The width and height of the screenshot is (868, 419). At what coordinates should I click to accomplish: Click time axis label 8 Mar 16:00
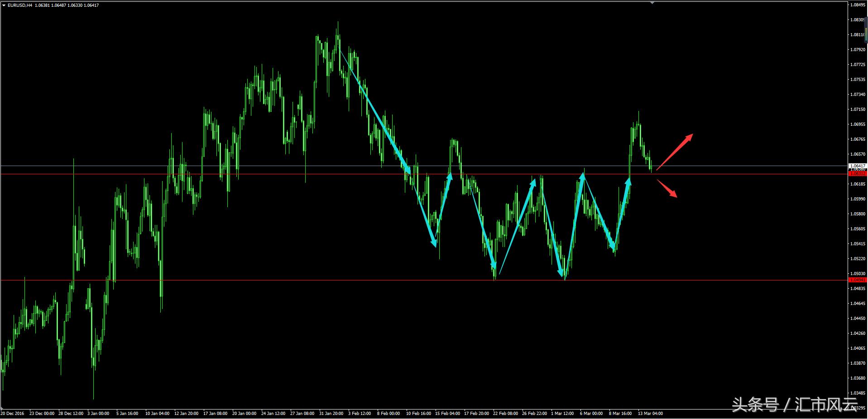click(x=620, y=414)
